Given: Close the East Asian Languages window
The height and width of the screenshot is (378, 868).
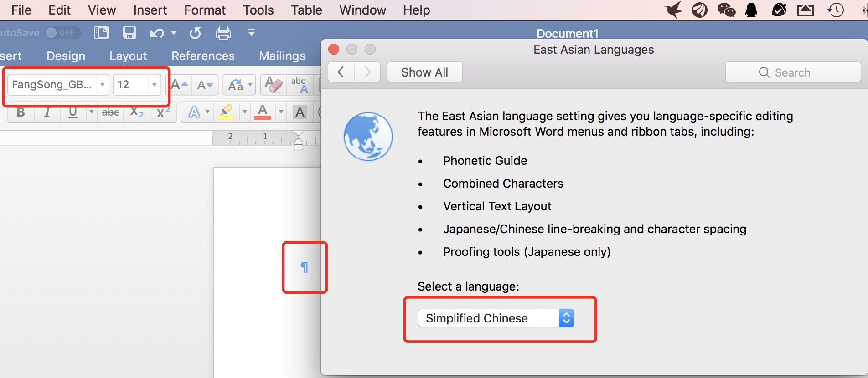Looking at the screenshot, I should (334, 49).
